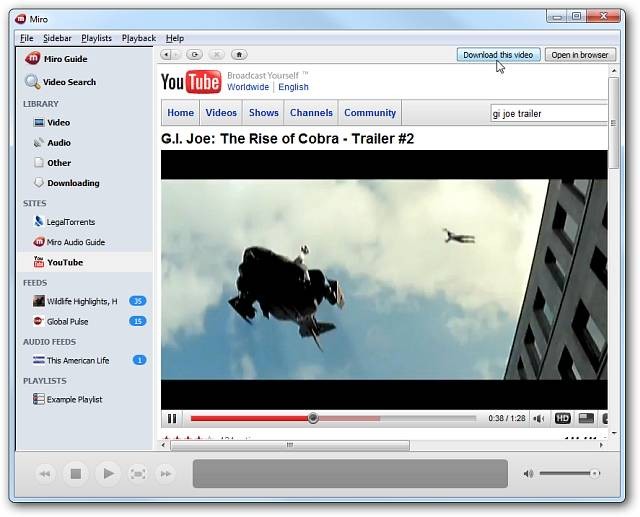Open Miro Audio Guide site

click(69, 242)
